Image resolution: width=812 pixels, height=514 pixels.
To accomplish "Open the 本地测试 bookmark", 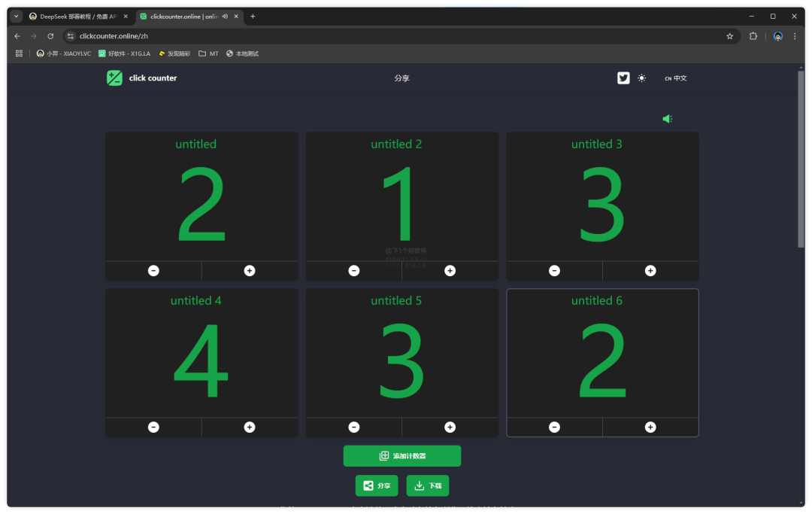I will (x=242, y=53).
